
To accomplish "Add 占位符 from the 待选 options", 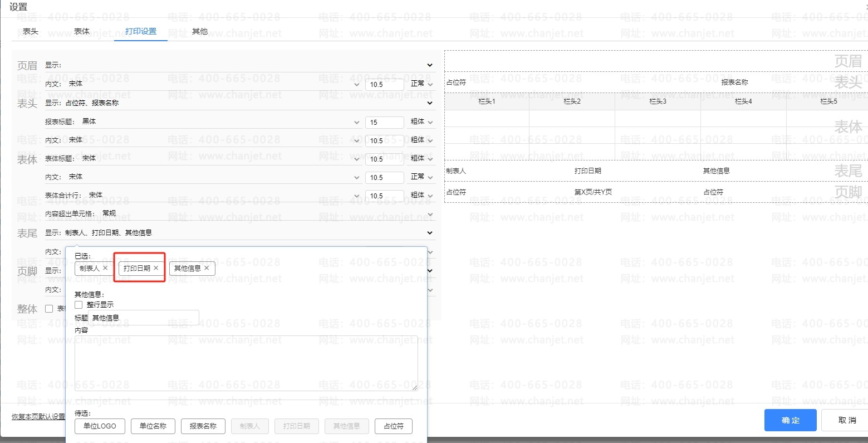I will click(394, 426).
